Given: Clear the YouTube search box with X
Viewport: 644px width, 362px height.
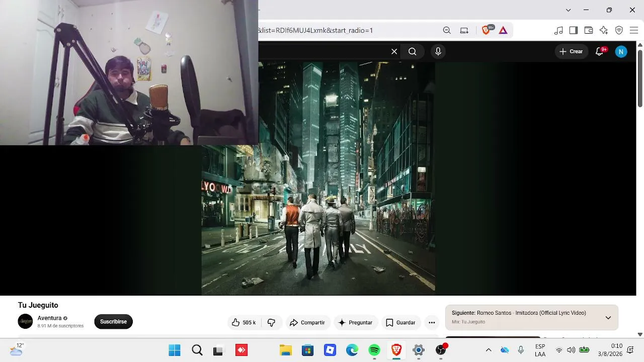Looking at the screenshot, I should click(x=394, y=51).
